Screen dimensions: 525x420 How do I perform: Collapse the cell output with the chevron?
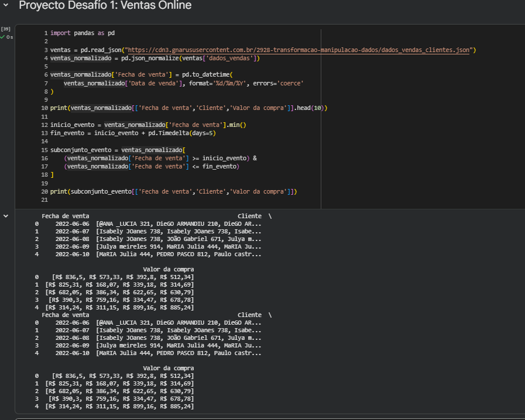point(6,216)
